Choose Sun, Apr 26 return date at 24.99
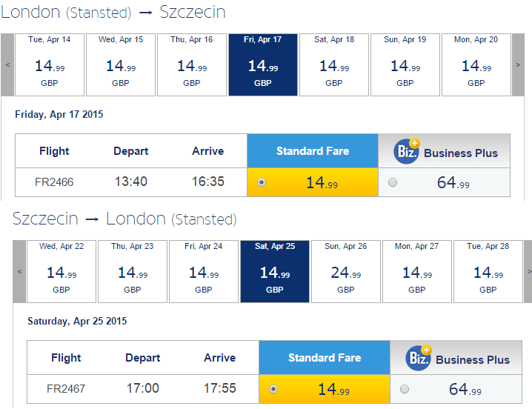532x409 pixels. (346, 271)
